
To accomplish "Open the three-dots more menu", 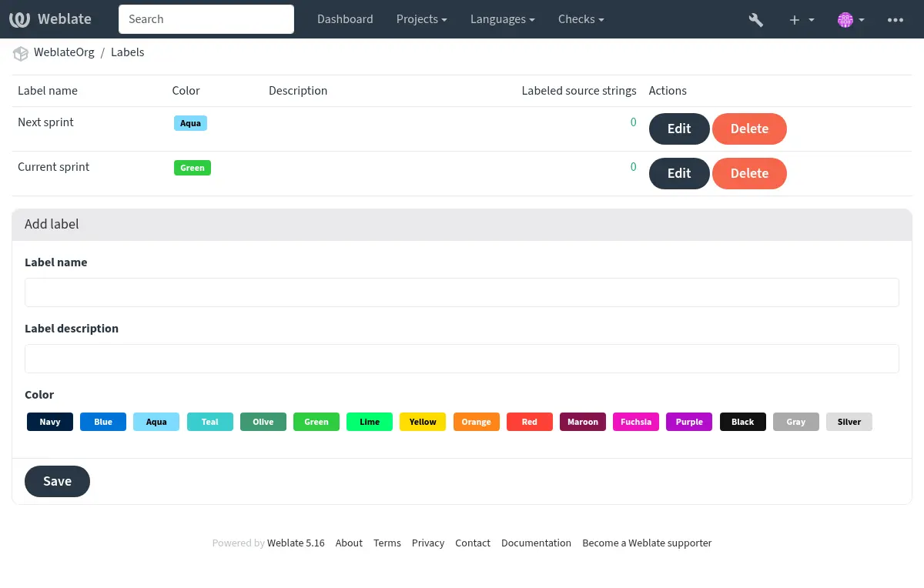I will (x=895, y=19).
